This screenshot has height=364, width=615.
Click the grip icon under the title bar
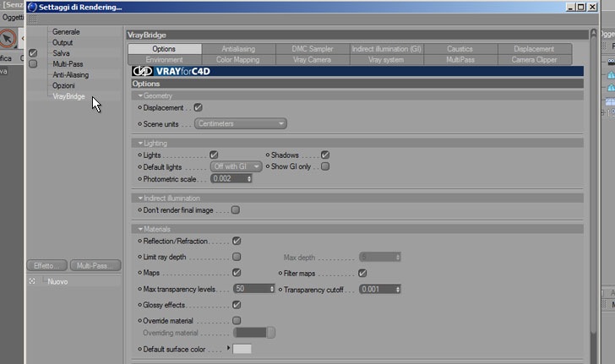coord(33,19)
